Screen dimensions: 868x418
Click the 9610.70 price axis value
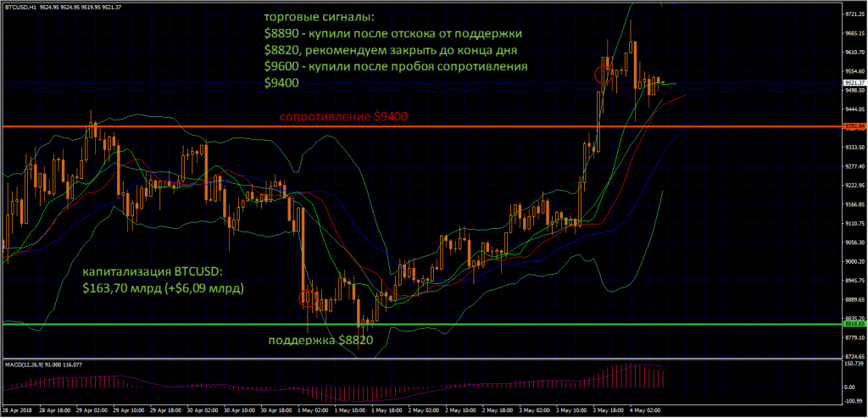(856, 52)
